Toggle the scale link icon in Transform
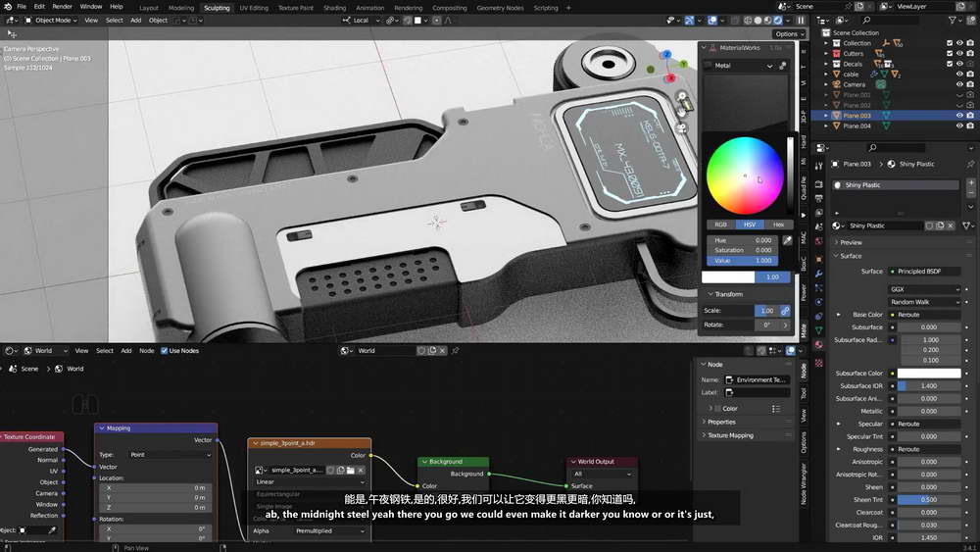Screen dimensions: 980x552 [x=785, y=311]
